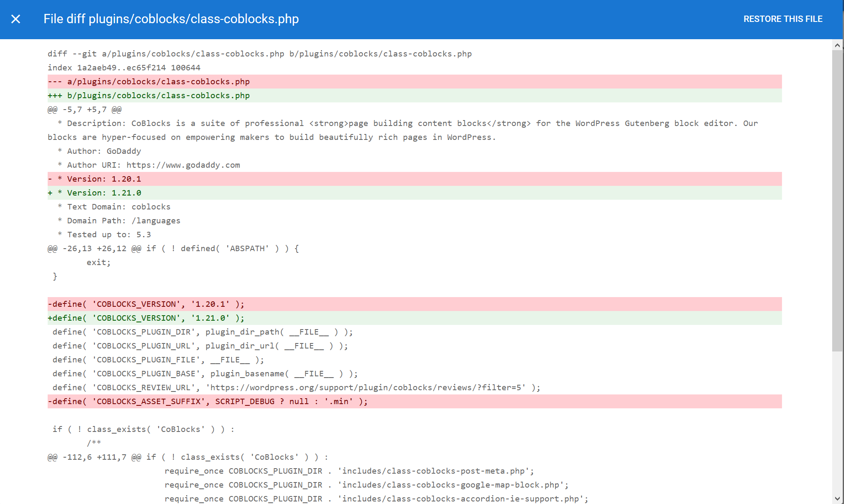
Task: Click the scrollbar down arrow
Action: [x=837, y=499]
